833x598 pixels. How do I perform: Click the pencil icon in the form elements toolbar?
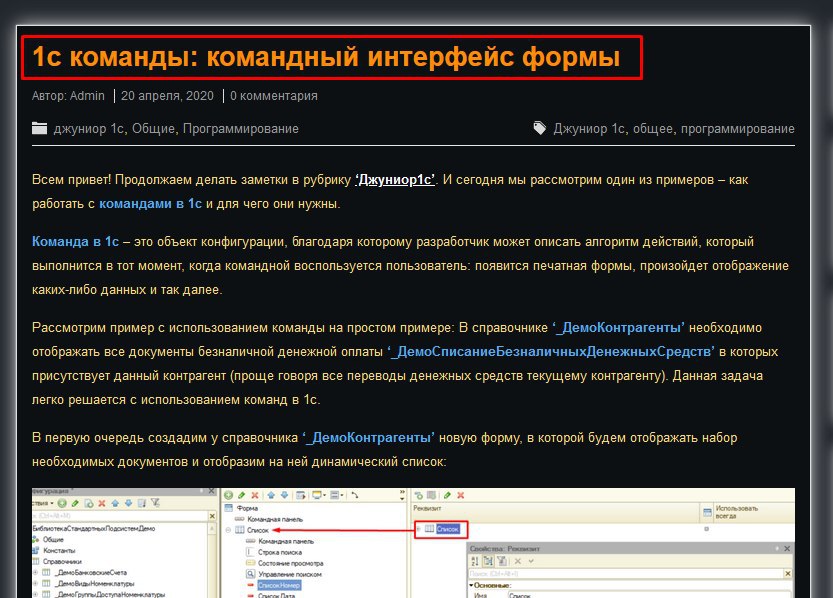pos(241,495)
